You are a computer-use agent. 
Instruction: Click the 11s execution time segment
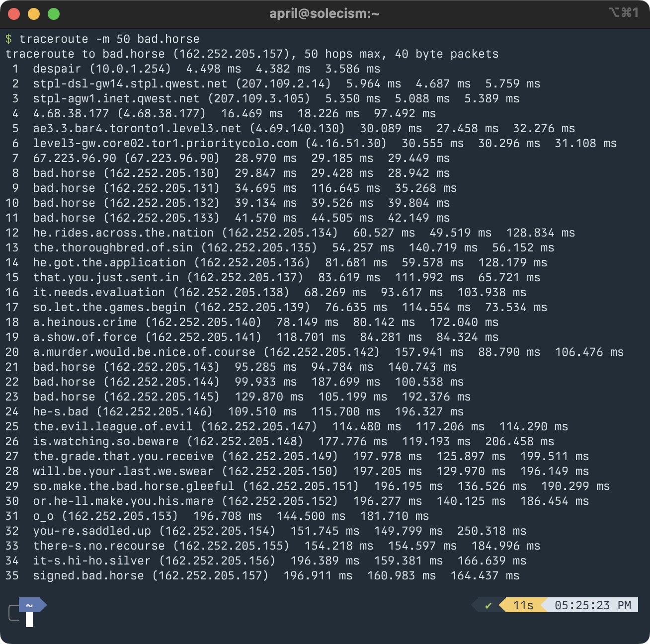pos(523,605)
